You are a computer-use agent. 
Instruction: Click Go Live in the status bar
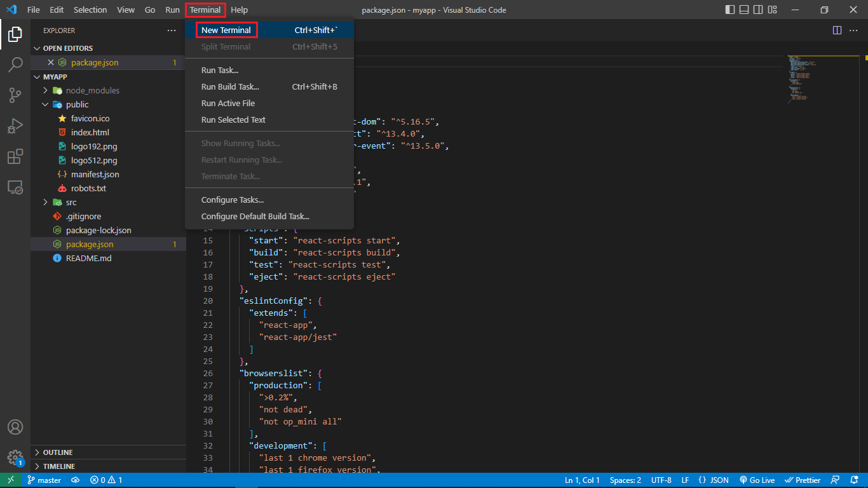click(x=756, y=480)
